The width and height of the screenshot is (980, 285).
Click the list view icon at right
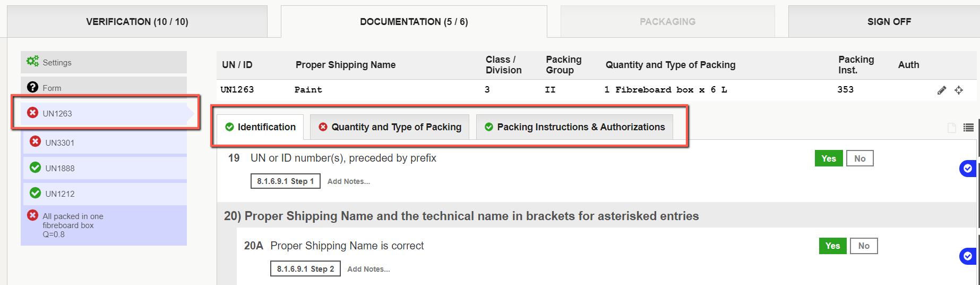969,128
